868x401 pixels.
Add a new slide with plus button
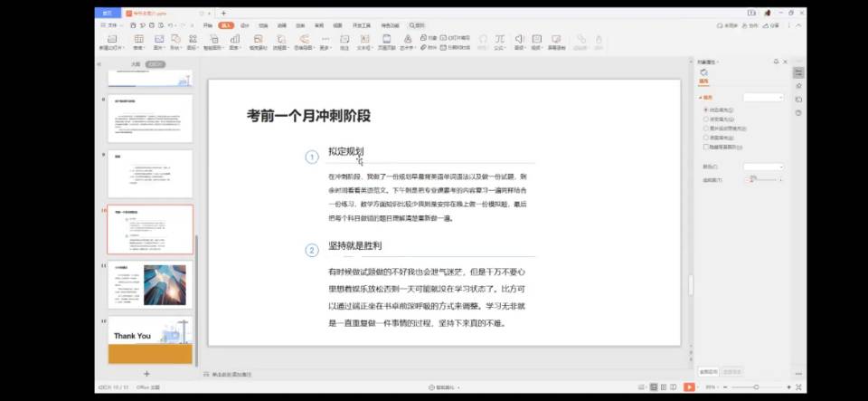click(146, 373)
